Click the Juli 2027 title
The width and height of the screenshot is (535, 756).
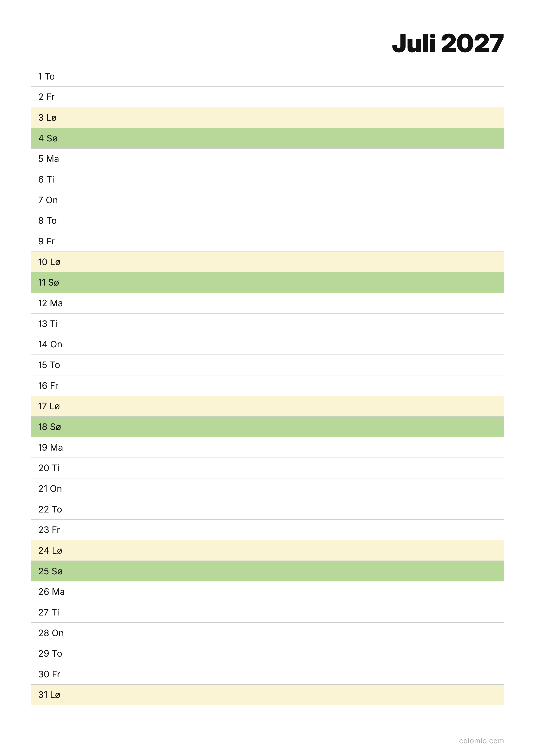448,44
